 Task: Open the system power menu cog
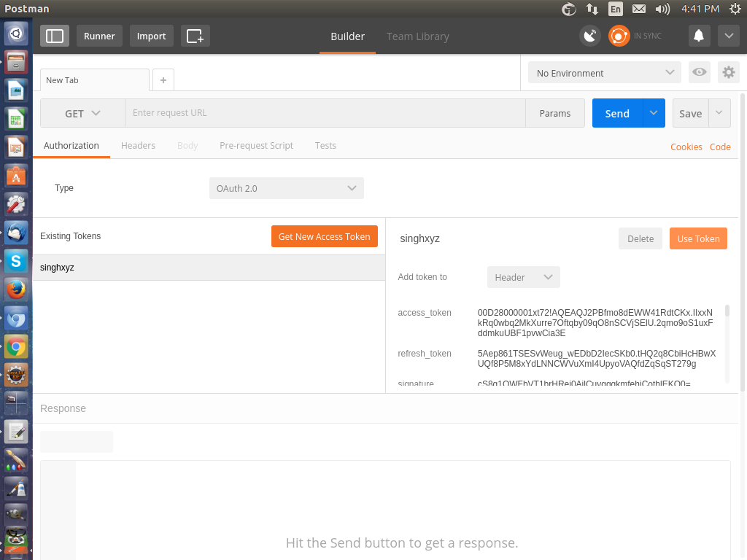735,9
